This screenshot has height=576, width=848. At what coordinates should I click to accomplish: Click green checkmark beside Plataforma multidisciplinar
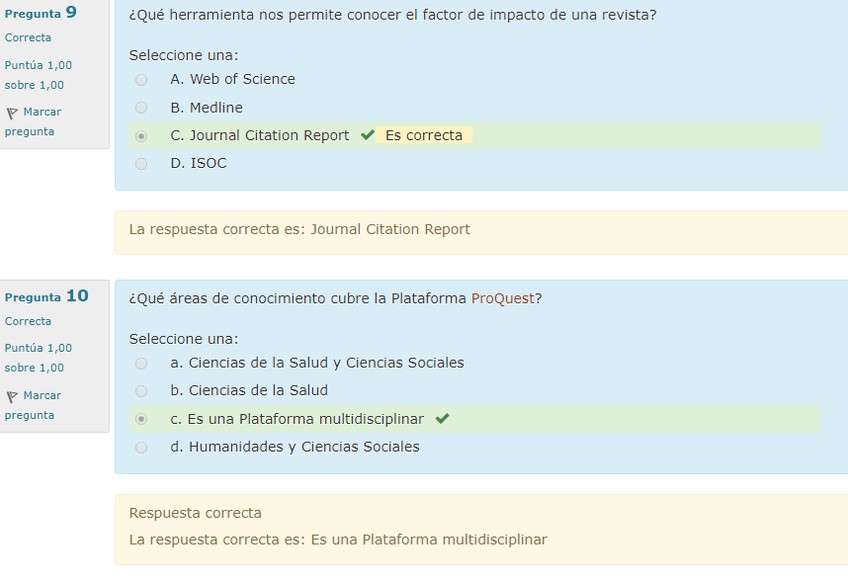pyautogui.click(x=442, y=418)
